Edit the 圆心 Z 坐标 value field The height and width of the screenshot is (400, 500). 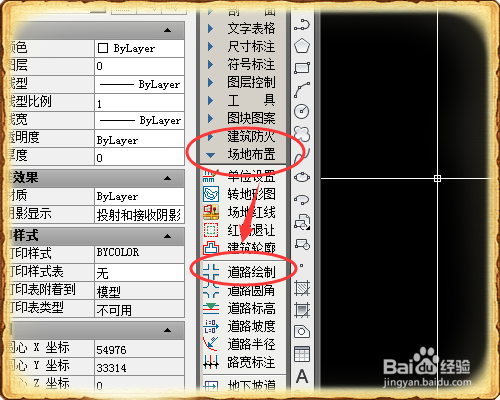[139, 384]
